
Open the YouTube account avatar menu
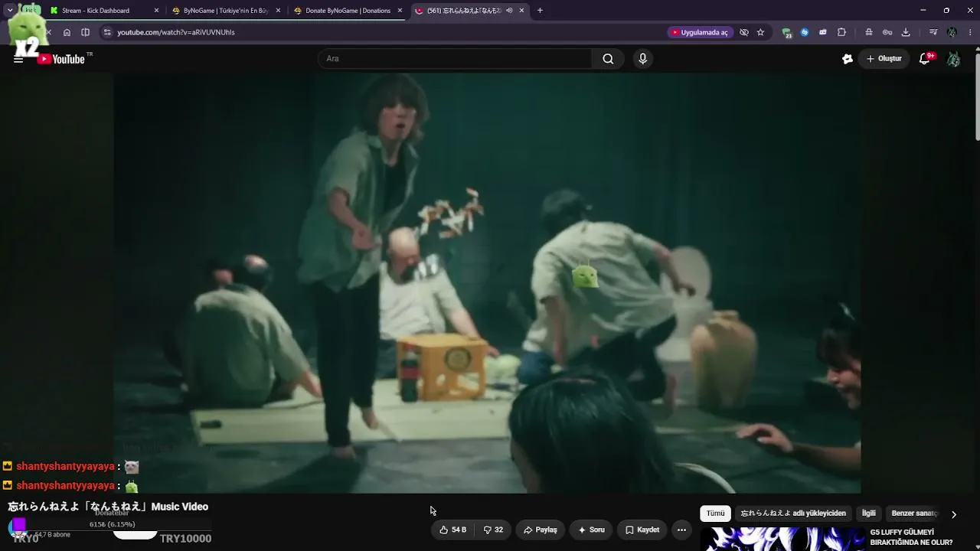click(x=953, y=59)
